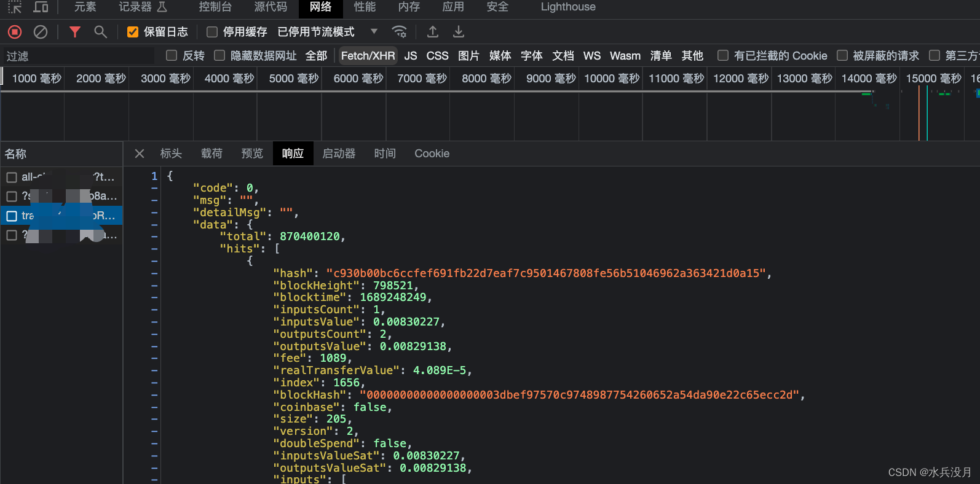Screen dimensions: 980x484
Task: Filter by JS requests
Action: click(411, 55)
